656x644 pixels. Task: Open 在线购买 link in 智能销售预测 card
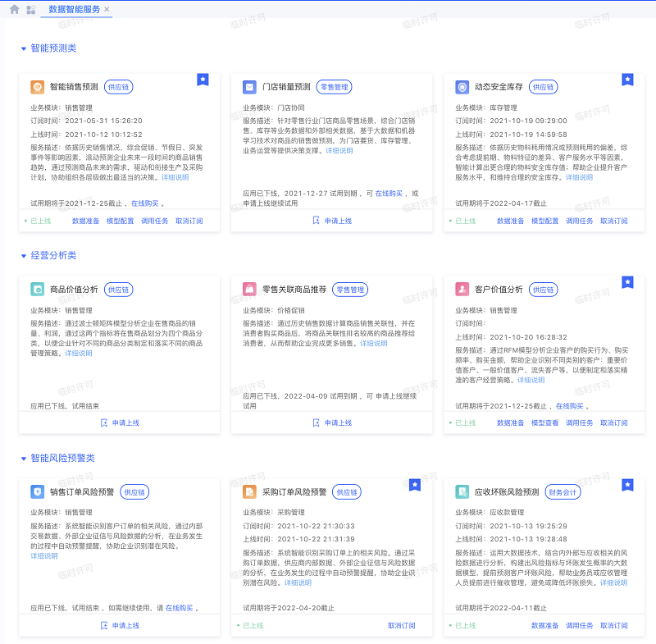pyautogui.click(x=143, y=203)
